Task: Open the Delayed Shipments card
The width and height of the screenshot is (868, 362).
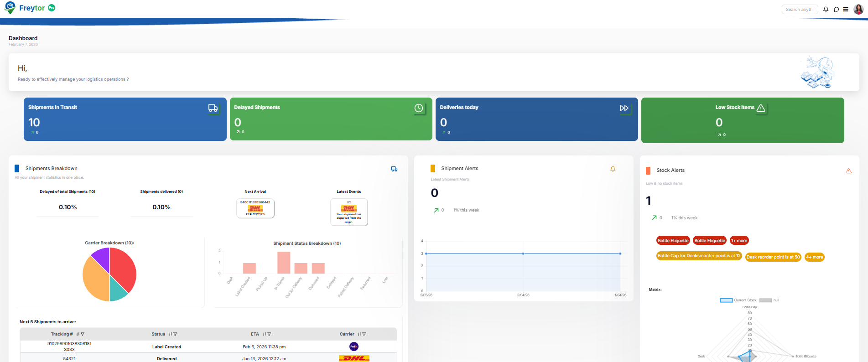Action: point(331,119)
